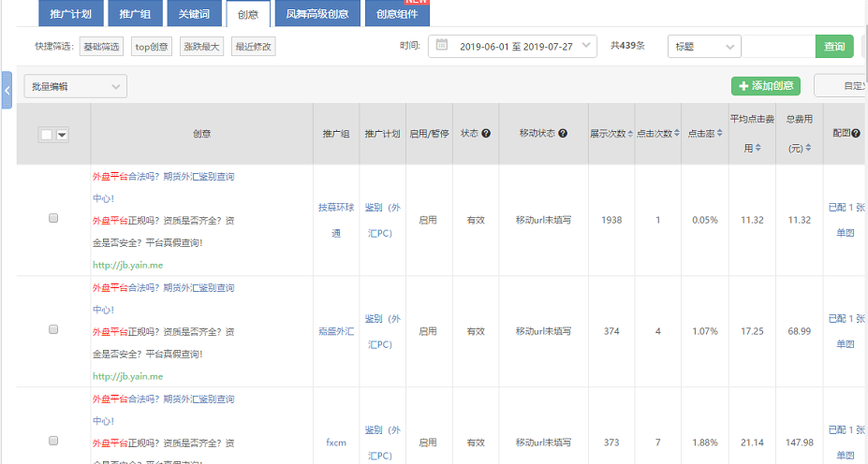This screenshot has width=868, height=464.
Task: Apply the 基础筛选 quick filter
Action: [101, 47]
